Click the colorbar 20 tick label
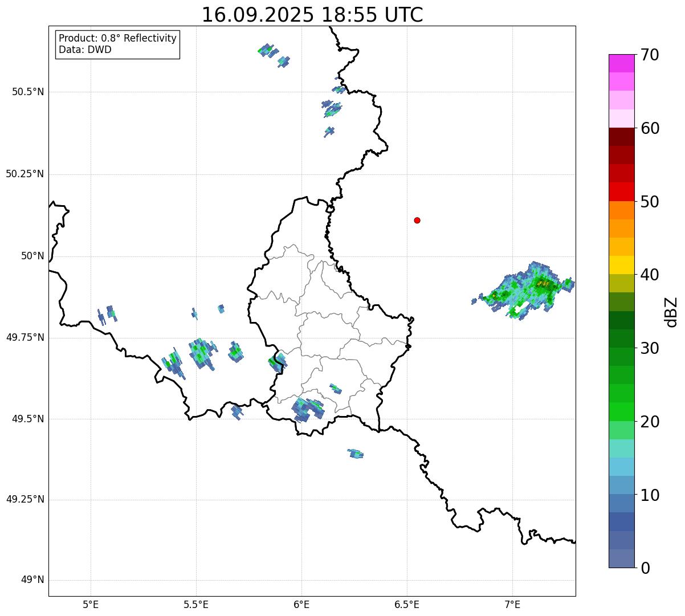 pos(650,422)
